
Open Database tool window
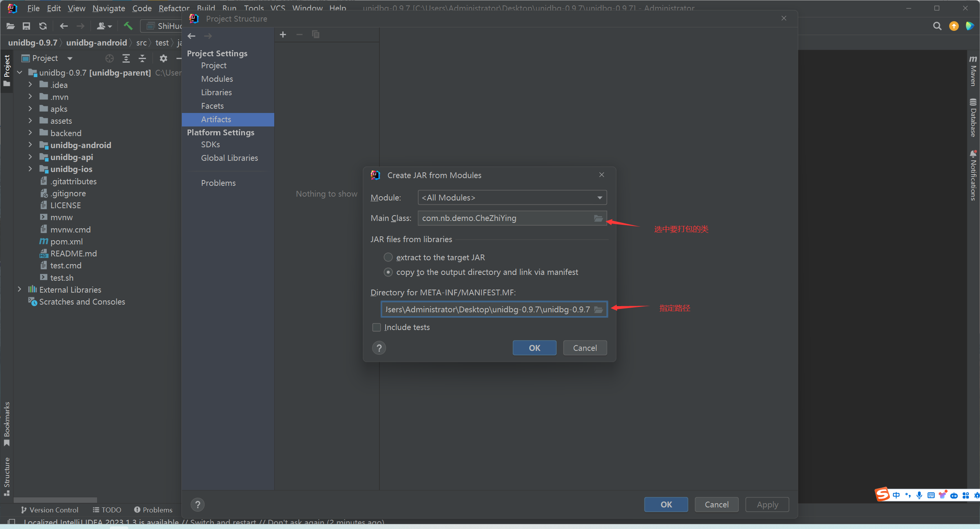[x=973, y=118]
